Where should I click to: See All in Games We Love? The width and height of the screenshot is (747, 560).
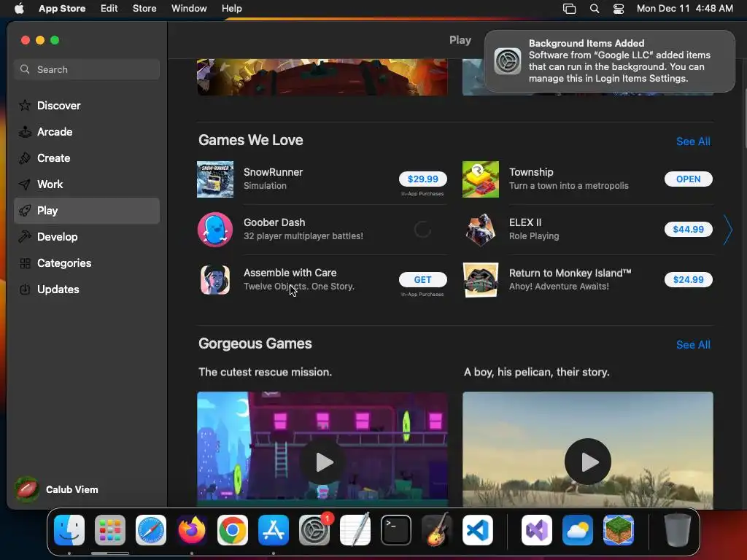pos(693,141)
